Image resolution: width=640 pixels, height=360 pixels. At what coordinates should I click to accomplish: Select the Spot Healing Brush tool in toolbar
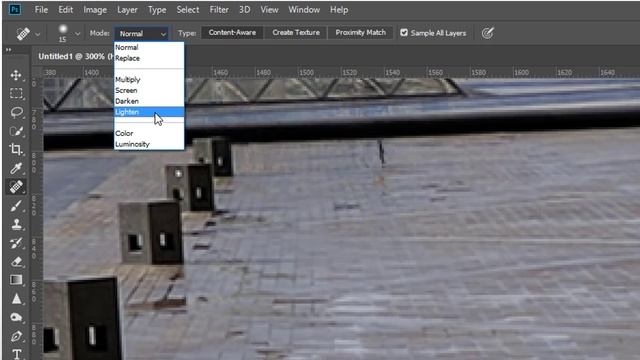(16, 187)
